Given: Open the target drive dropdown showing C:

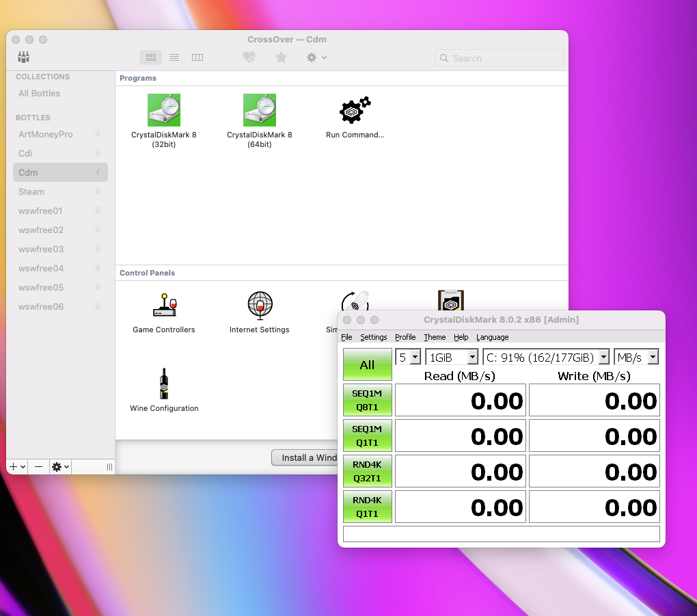Looking at the screenshot, I should 546,356.
